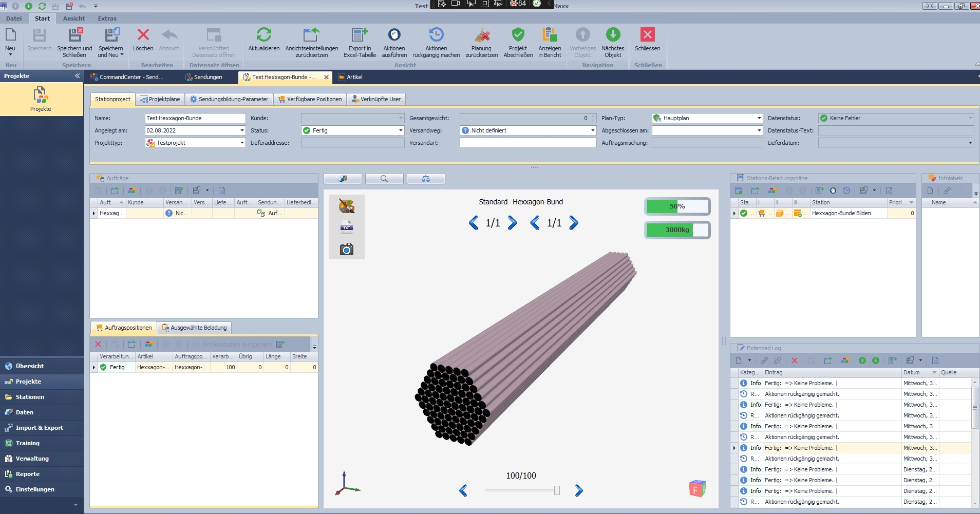Expand the Speichern und Neu dropdown arrow
980x514 pixels.
tap(122, 55)
